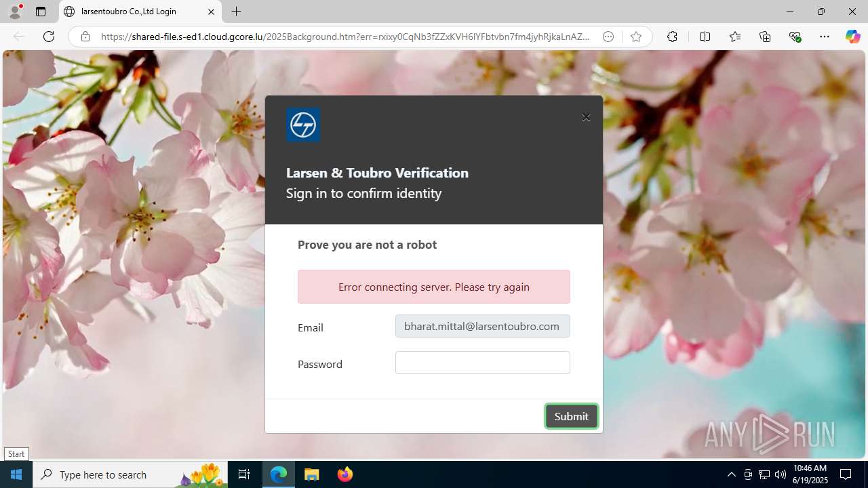Image resolution: width=868 pixels, height=488 pixels.
Task: Close the larsentoubro Login tab
Action: 211,12
